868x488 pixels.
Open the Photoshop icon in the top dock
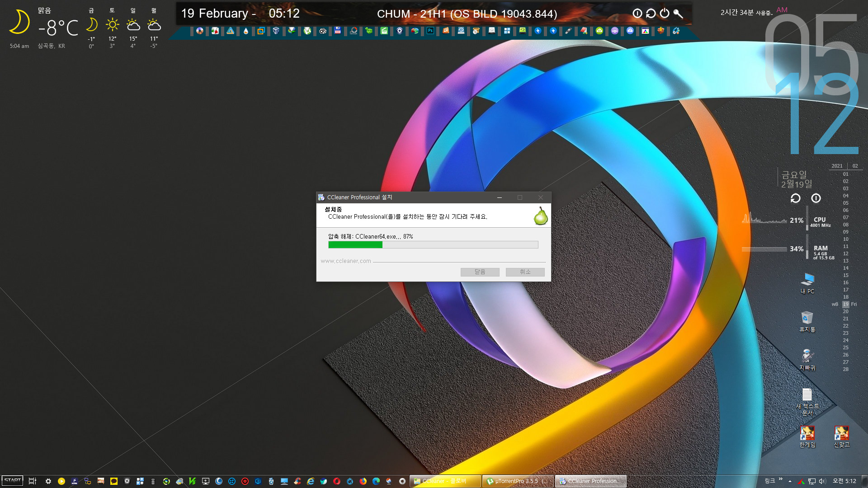click(430, 31)
